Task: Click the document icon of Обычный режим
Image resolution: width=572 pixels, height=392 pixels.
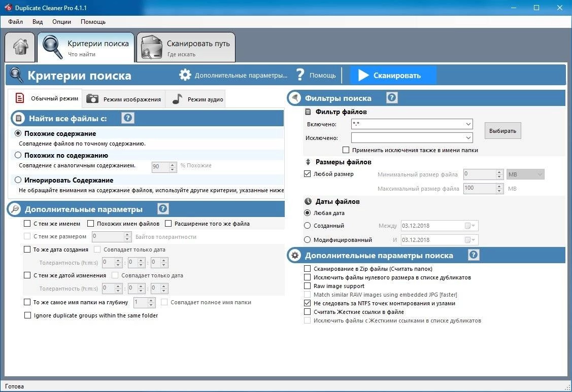Action: [x=20, y=98]
